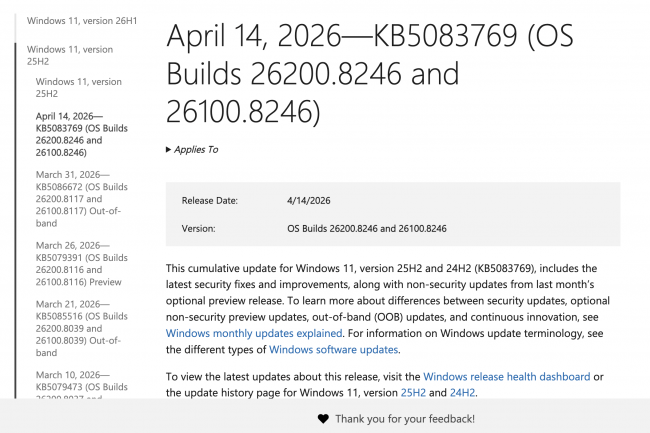Image resolution: width=650 pixels, height=433 pixels.
Task: Open the March 31, 2026 KB5086672 update
Action: coord(82,198)
